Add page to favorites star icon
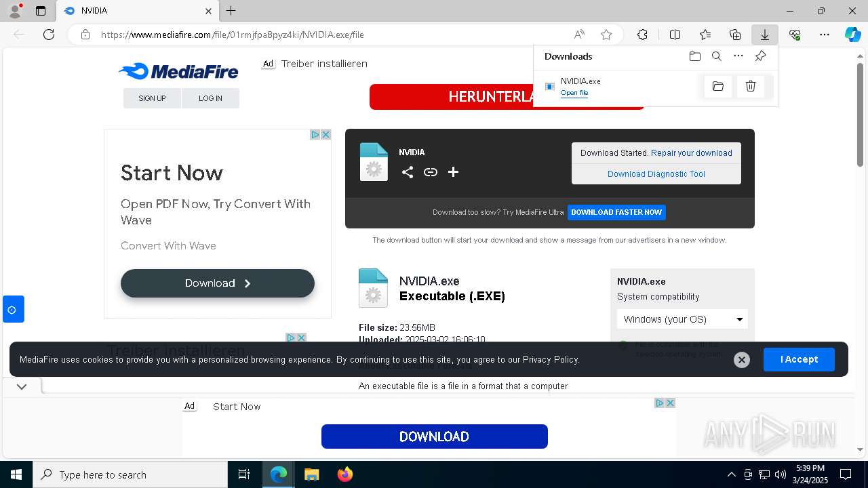Viewport: 868px width, 488px height. click(x=606, y=35)
